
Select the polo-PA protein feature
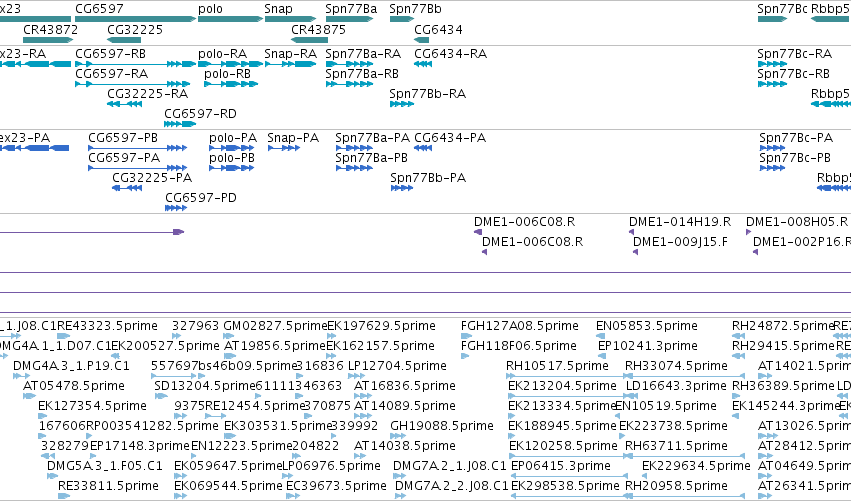click(232, 148)
